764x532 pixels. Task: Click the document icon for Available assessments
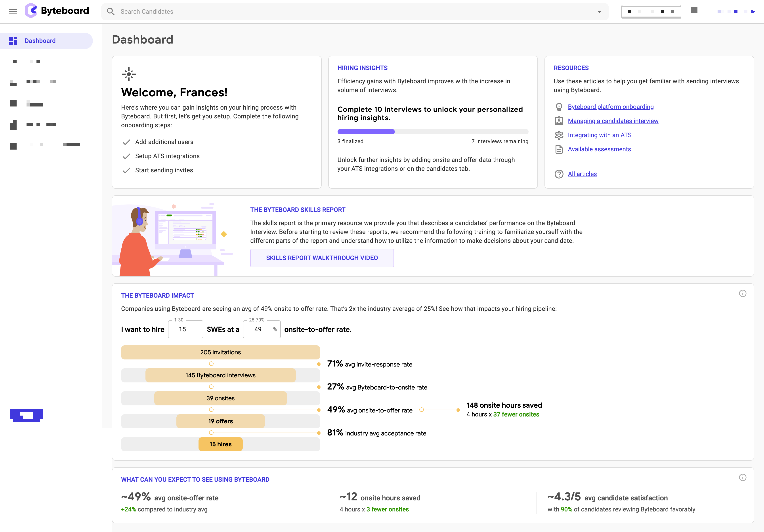559,149
